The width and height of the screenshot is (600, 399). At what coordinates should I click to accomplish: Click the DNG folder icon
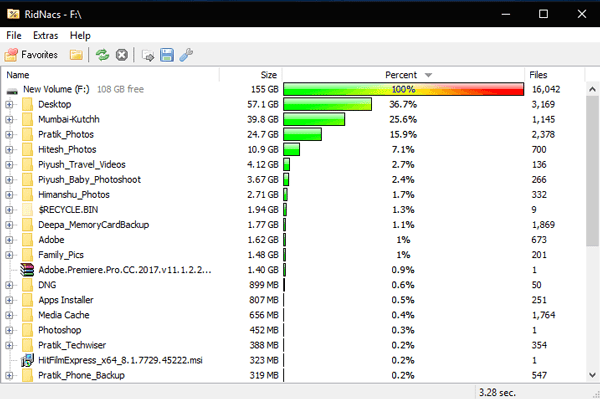[x=27, y=285]
